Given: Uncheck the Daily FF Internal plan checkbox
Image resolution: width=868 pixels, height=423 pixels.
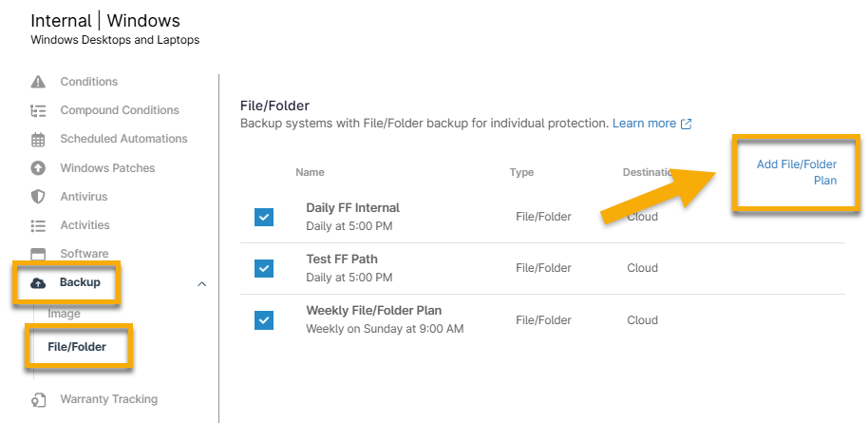Looking at the screenshot, I should pyautogui.click(x=264, y=218).
